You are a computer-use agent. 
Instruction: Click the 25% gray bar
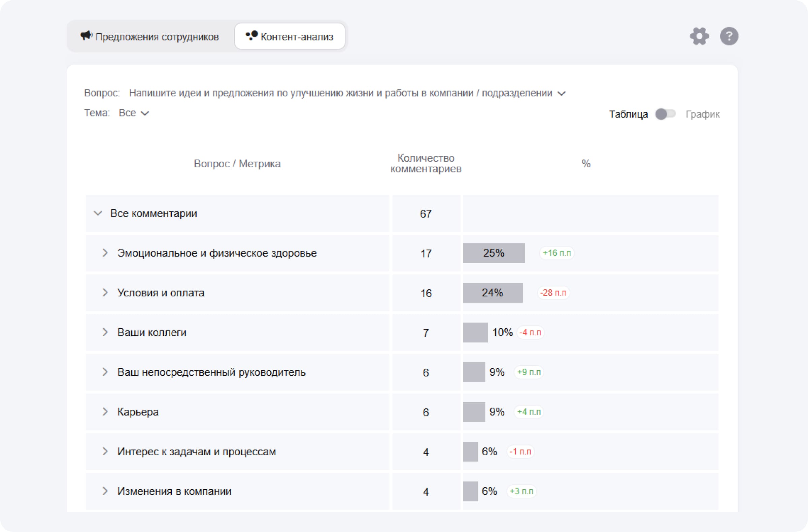(x=494, y=253)
